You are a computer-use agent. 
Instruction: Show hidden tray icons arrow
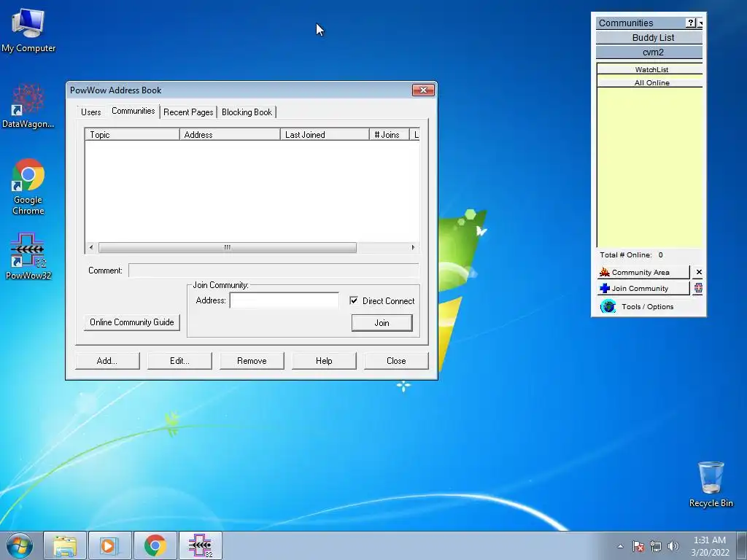point(620,546)
